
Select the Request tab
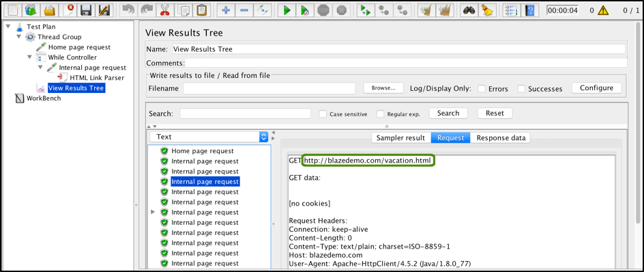pyautogui.click(x=450, y=138)
